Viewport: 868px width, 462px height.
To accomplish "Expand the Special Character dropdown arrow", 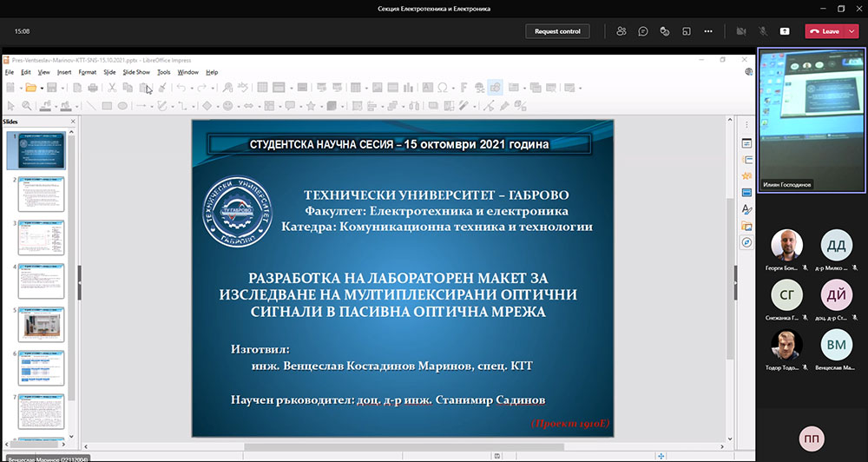I will click(453, 88).
